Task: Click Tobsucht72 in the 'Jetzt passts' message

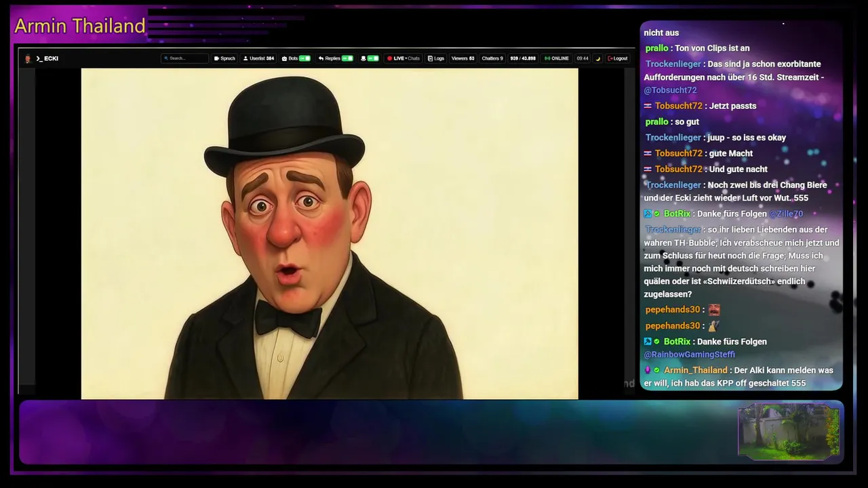Action: click(679, 106)
